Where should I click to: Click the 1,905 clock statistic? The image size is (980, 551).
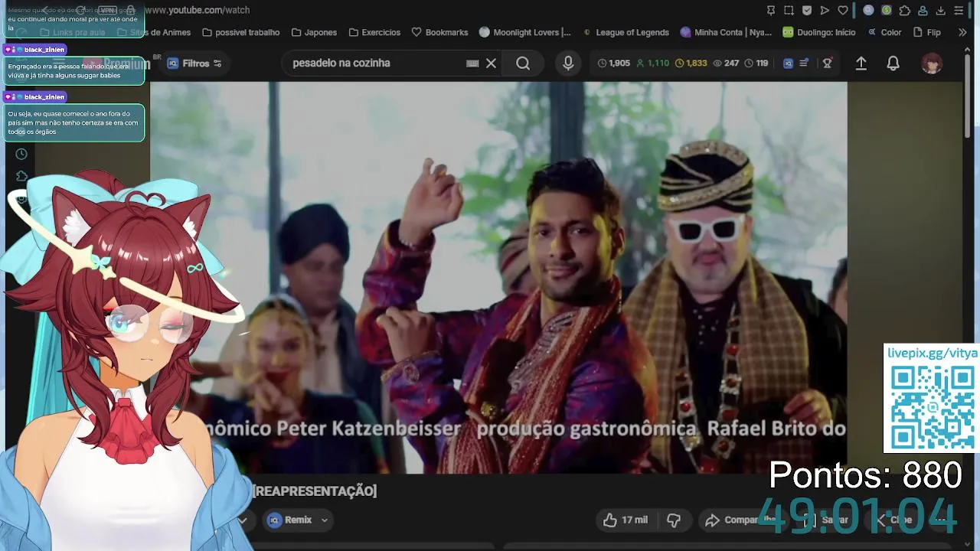pos(613,64)
